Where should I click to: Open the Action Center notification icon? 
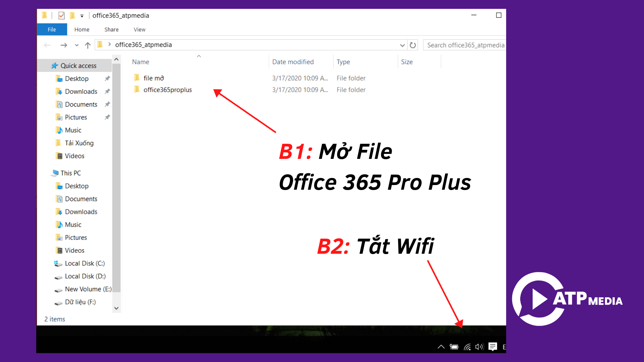tap(493, 347)
